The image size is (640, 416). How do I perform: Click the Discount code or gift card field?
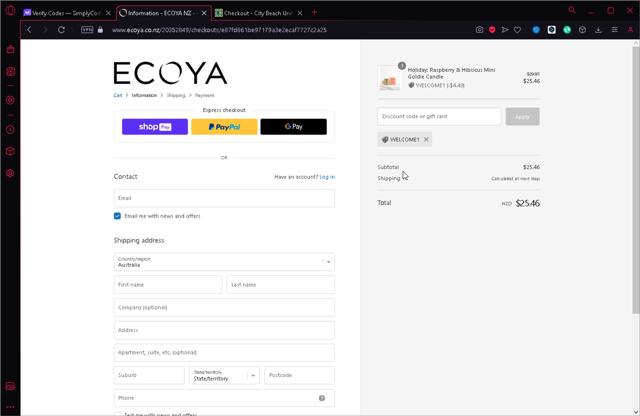(439, 117)
